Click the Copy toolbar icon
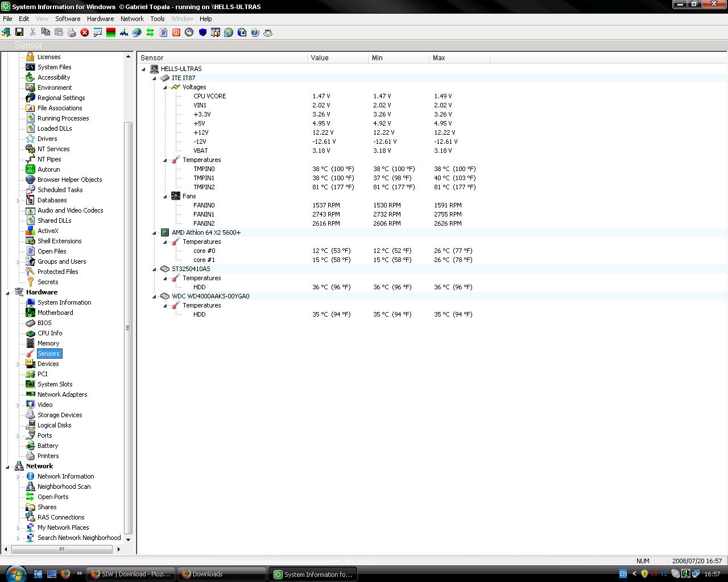The height and width of the screenshot is (582, 728). (x=45, y=32)
